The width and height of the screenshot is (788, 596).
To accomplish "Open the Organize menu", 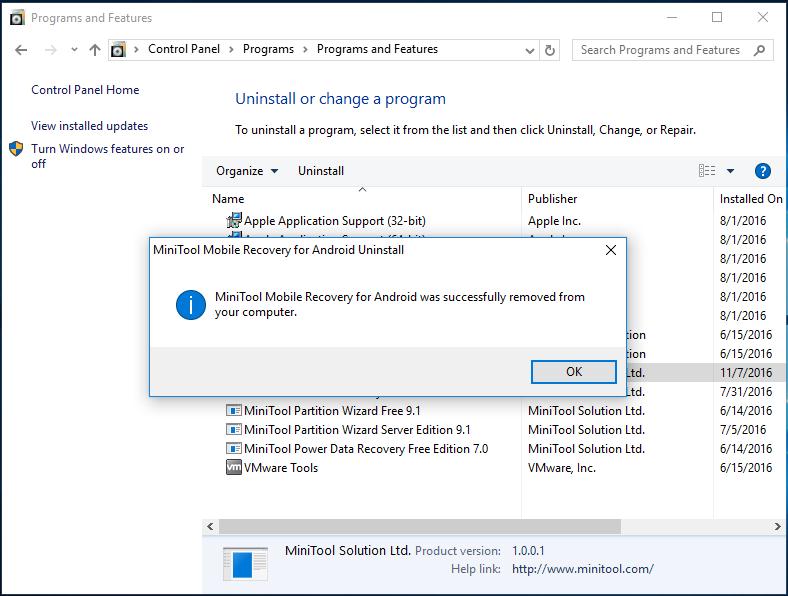I will pyautogui.click(x=247, y=171).
